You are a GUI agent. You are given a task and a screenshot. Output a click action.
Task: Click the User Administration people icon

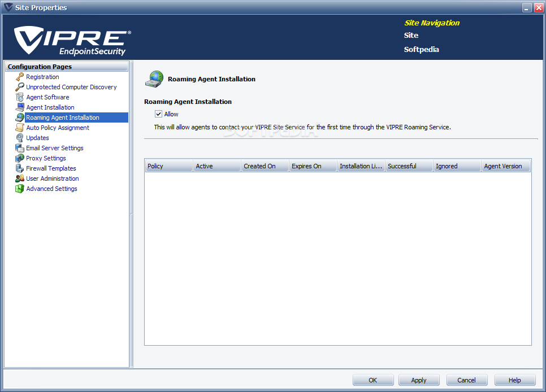[20, 178]
